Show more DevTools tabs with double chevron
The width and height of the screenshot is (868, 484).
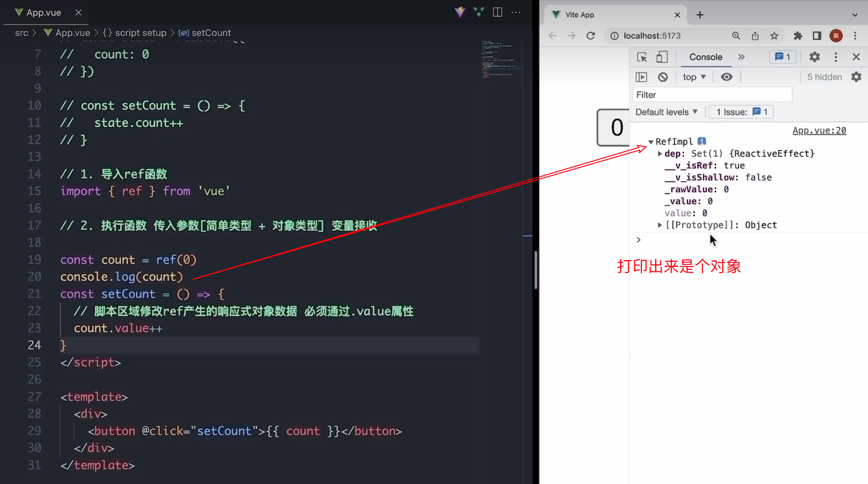point(741,57)
